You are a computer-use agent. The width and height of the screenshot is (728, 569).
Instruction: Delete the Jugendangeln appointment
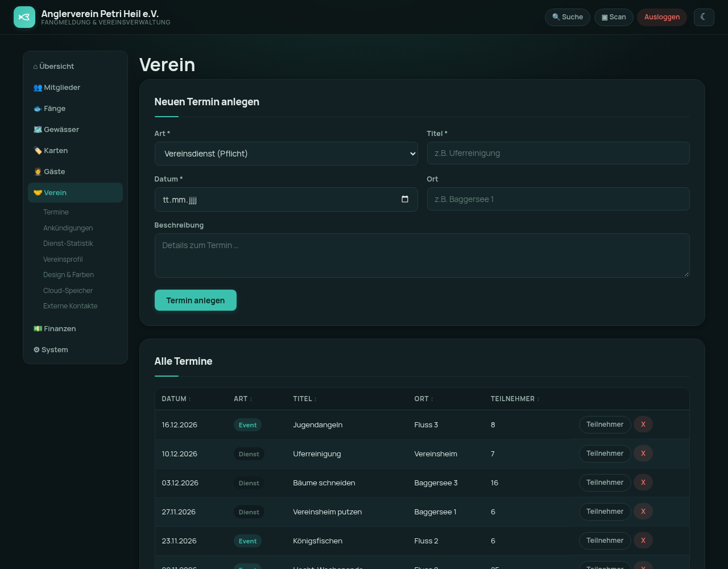click(x=643, y=424)
